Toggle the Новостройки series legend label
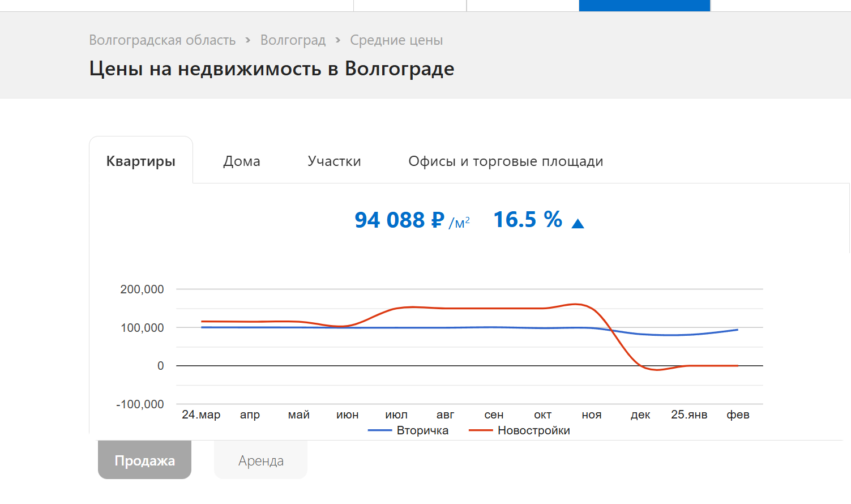851x504 pixels. tap(533, 431)
